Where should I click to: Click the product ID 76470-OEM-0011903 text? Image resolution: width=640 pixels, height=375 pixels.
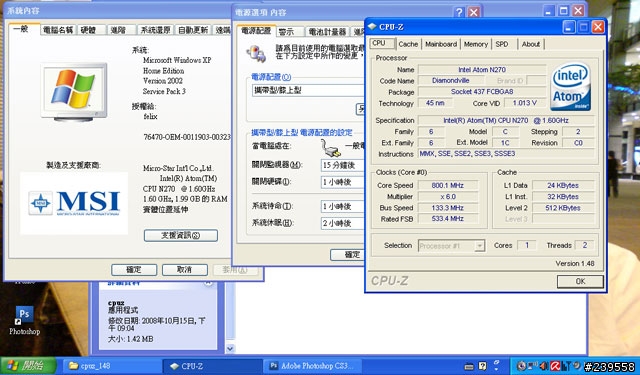pyautogui.click(x=187, y=137)
